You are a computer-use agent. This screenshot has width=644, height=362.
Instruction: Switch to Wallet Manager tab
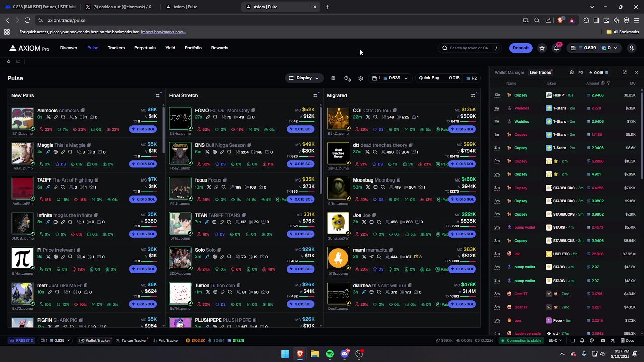pos(509,72)
